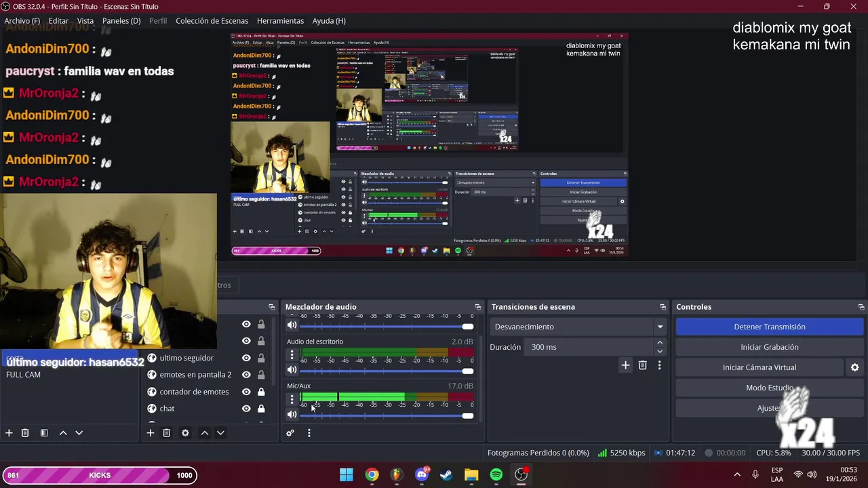Image resolution: width=868 pixels, height=488 pixels.
Task: Click the 5250 kbps bitrate status
Action: tap(621, 453)
